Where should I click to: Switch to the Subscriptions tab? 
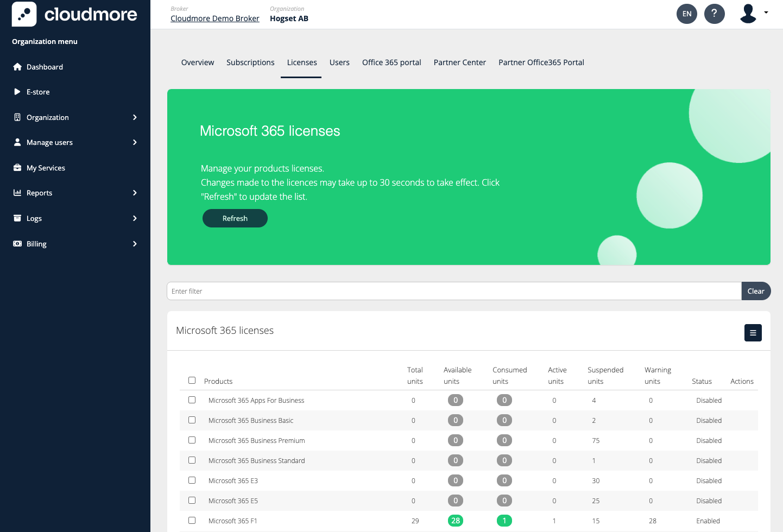tap(250, 62)
